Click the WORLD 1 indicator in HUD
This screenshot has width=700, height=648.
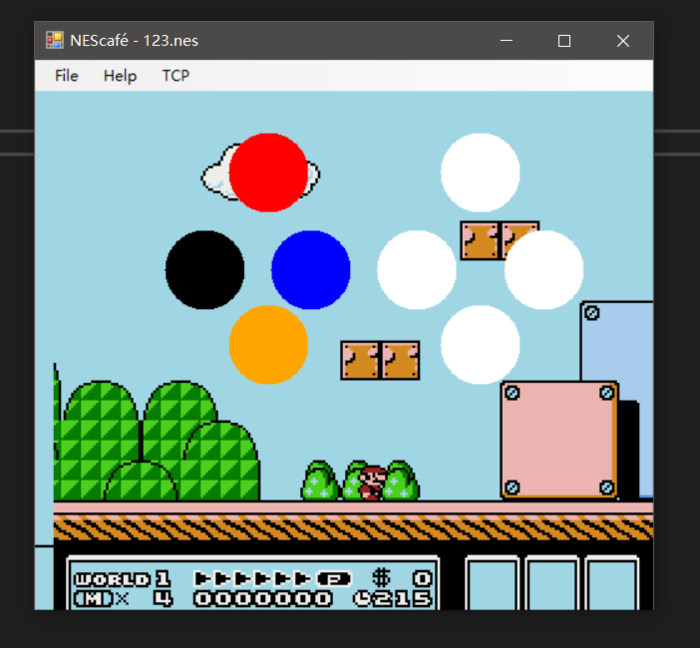click(121, 579)
